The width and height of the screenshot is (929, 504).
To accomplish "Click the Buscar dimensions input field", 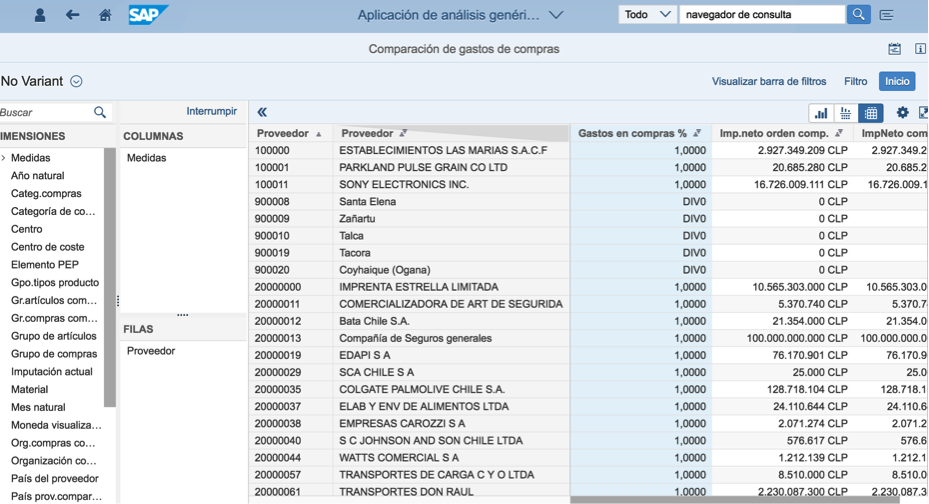I will click(46, 112).
